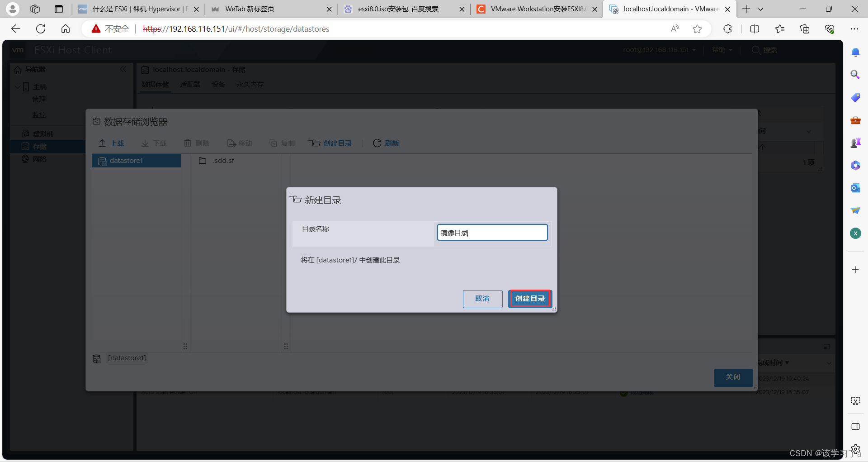Open browser settings and more menu
The image size is (868, 462).
[x=854, y=29]
